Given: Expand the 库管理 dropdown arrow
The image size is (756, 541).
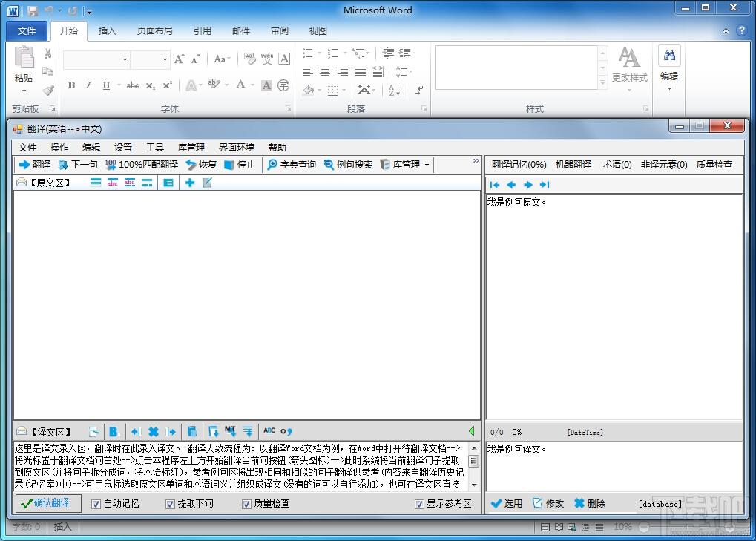Looking at the screenshot, I should point(427,165).
